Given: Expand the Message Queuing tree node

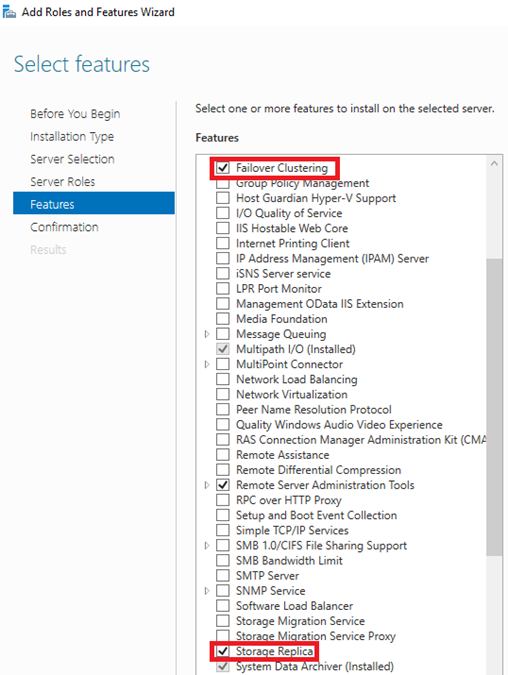Looking at the screenshot, I should [x=207, y=334].
